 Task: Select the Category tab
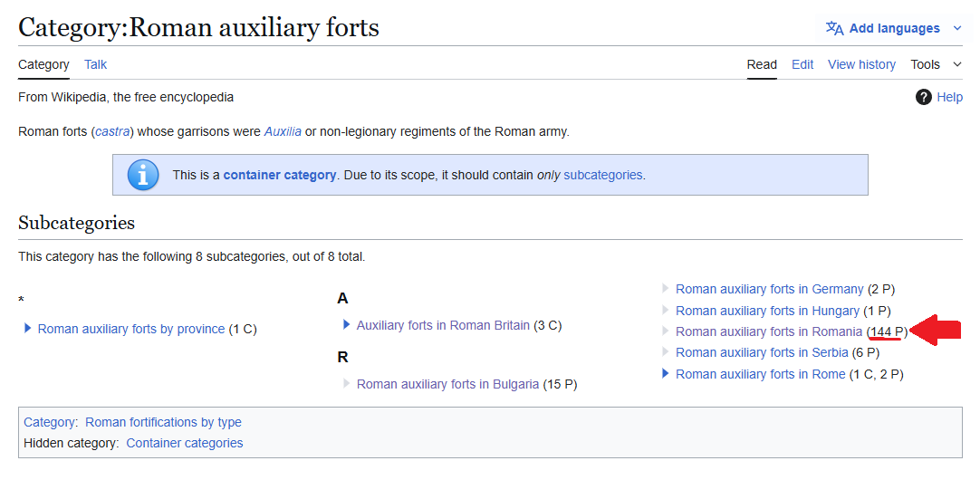(x=43, y=64)
